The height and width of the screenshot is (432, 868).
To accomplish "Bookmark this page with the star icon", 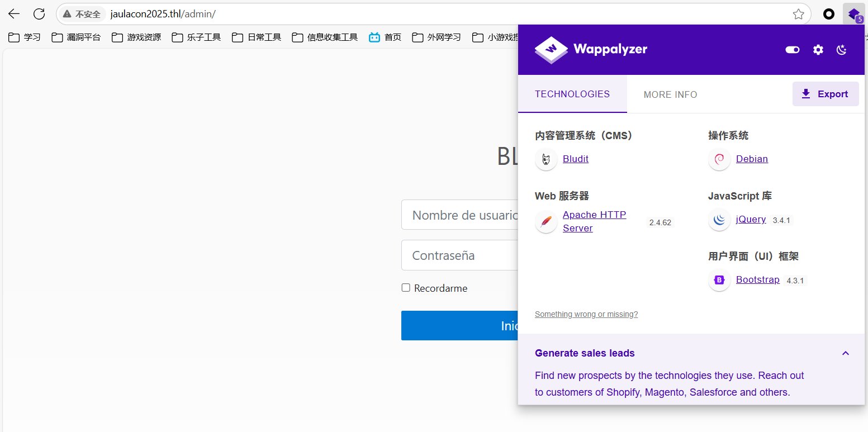I will click(799, 14).
